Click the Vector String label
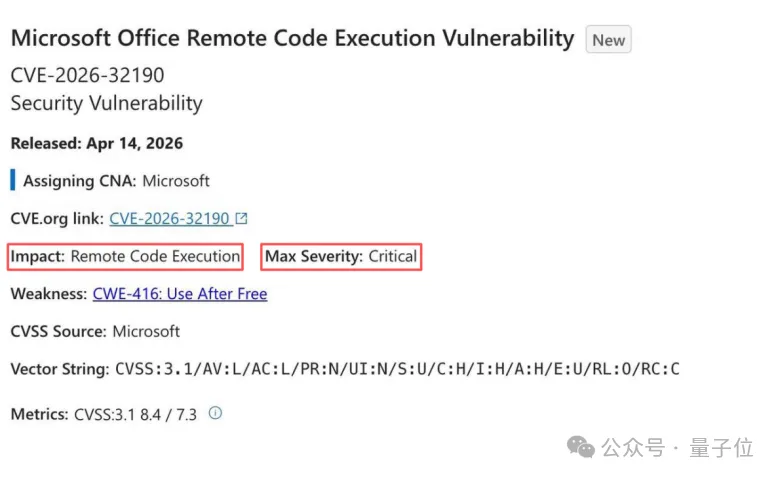Viewport: 778px width, 478px height. [59, 369]
